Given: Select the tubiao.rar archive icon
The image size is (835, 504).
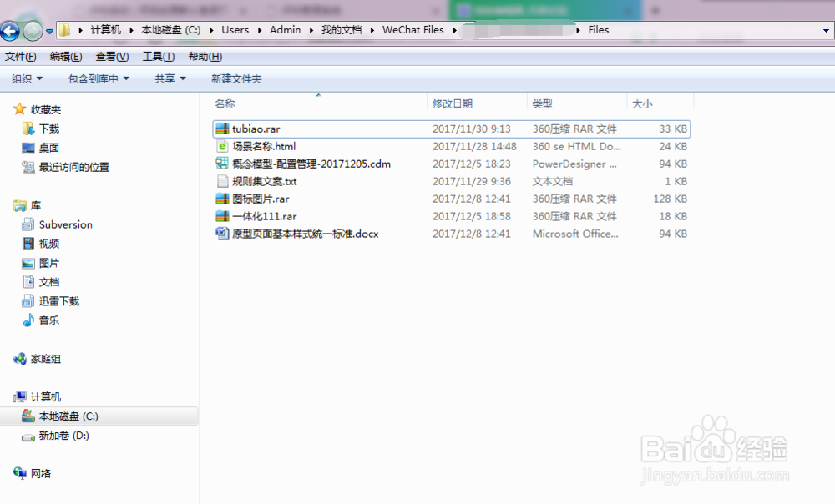Looking at the screenshot, I should [x=222, y=129].
